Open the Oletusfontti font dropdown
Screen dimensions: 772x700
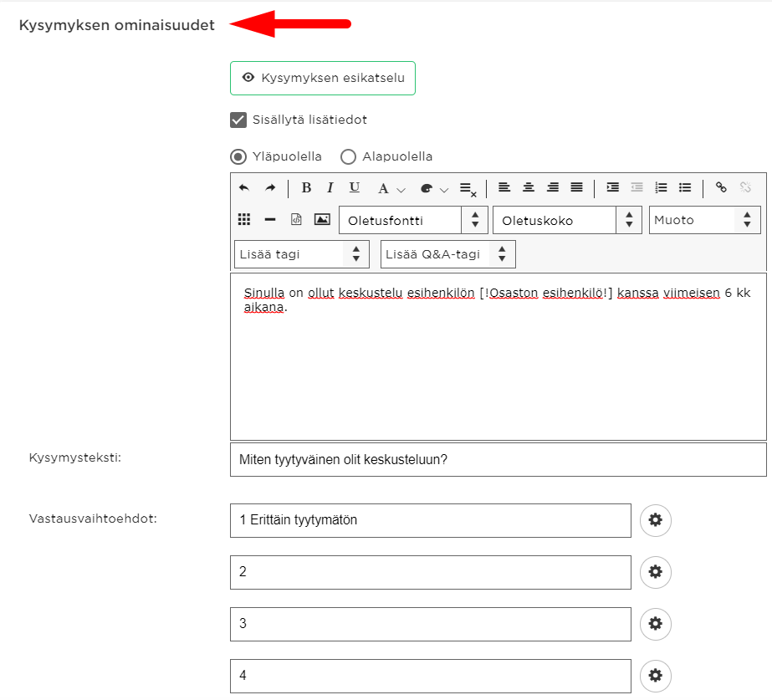click(x=413, y=220)
